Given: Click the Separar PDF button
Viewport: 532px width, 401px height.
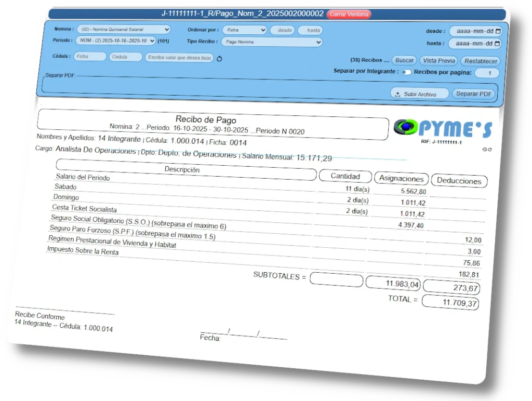Looking at the screenshot, I should [x=473, y=93].
